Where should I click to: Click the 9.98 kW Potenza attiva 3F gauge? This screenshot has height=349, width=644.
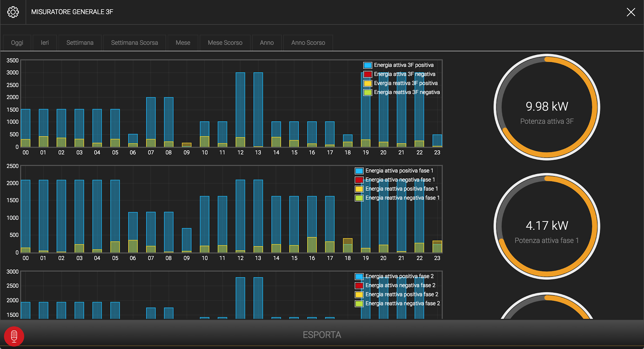[x=547, y=107]
